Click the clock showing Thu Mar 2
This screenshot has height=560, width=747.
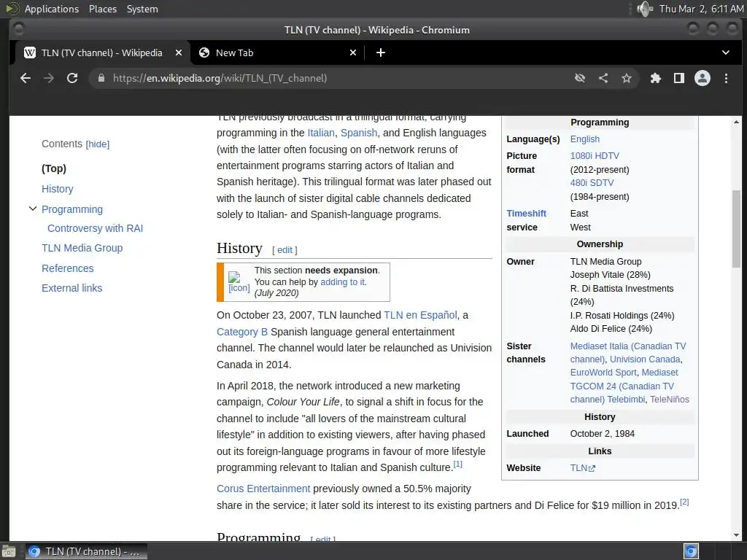tap(701, 9)
